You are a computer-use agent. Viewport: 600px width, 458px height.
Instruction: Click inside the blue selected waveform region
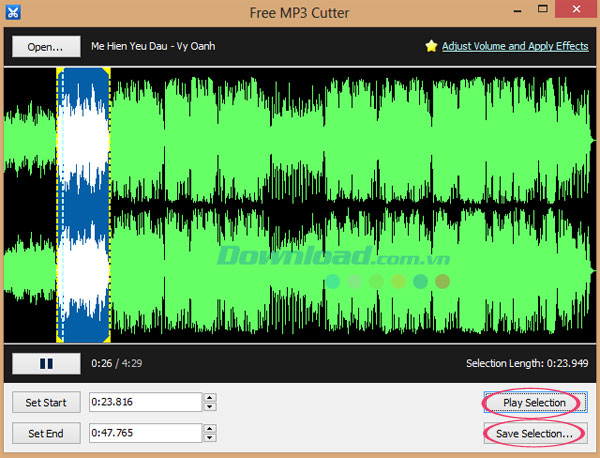[x=84, y=205]
